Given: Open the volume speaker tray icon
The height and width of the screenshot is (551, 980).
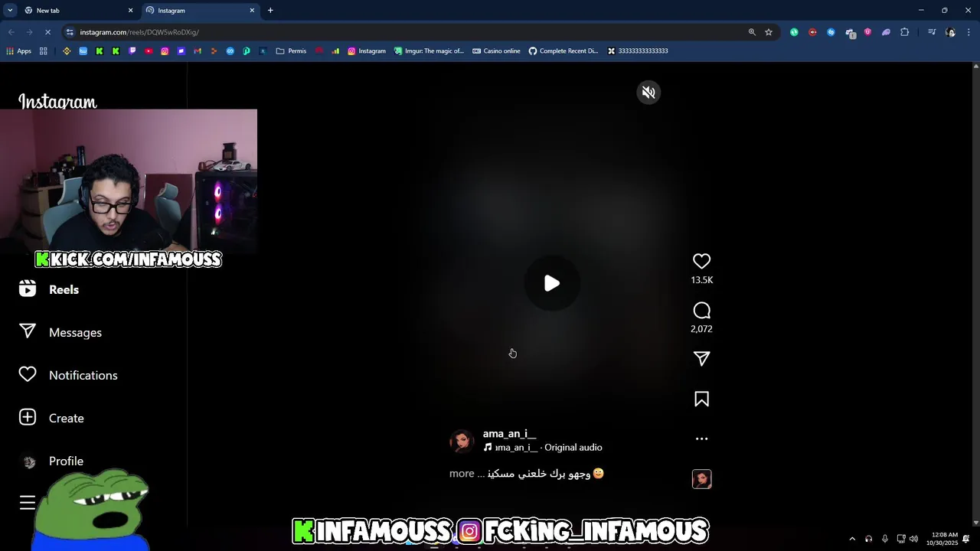Looking at the screenshot, I should click(913, 539).
